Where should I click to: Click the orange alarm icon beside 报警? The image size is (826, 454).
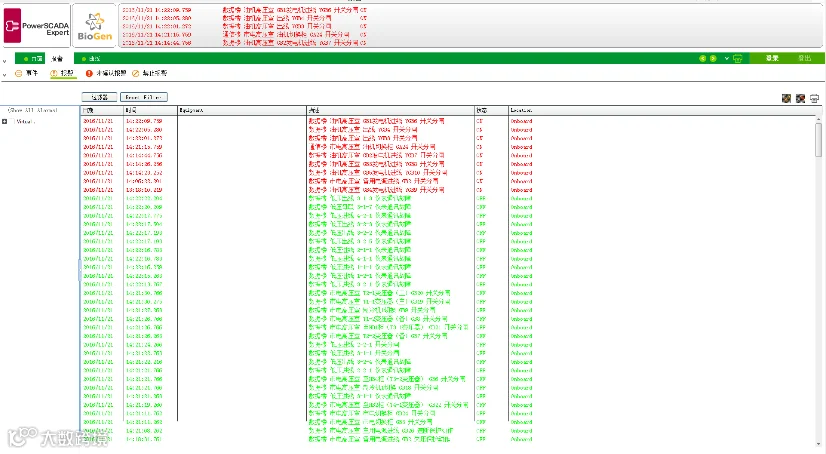tap(54, 73)
